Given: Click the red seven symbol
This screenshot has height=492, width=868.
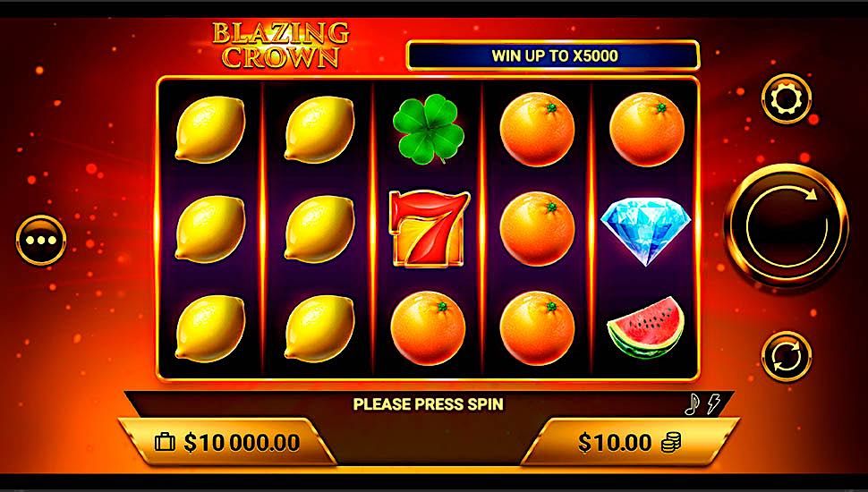Looking at the screenshot, I should tap(429, 229).
